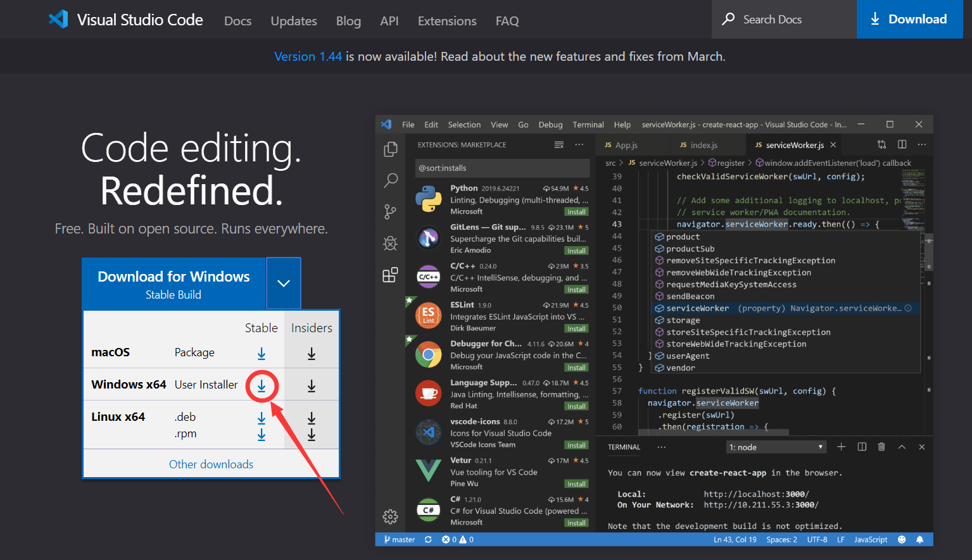Screen dimensions: 972x560
Task: Click the sync changes status bar icon
Action: click(x=428, y=540)
